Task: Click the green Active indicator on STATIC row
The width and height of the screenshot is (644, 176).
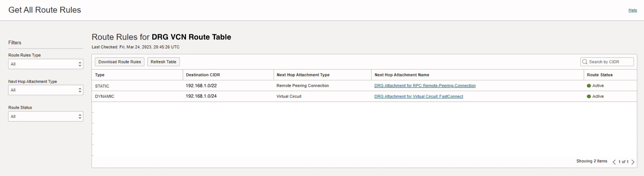Action: (589, 86)
